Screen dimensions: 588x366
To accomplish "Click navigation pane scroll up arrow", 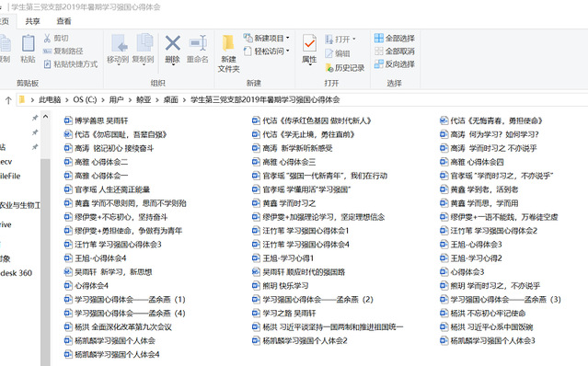I will tap(45, 117).
